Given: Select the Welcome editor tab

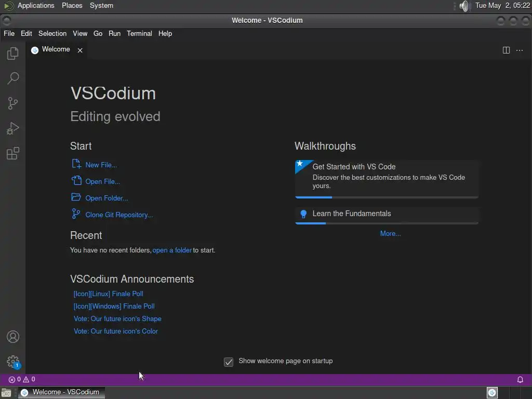Looking at the screenshot, I should 56,50.
